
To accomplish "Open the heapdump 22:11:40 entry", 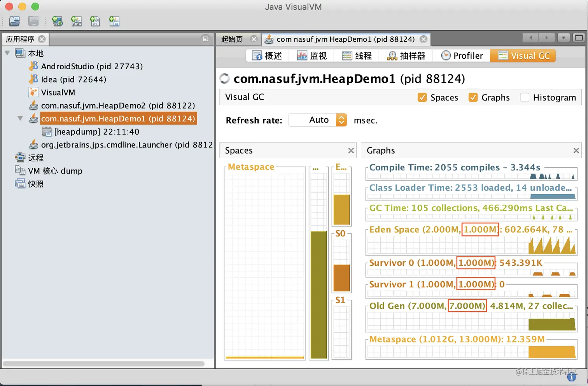I will 96,132.
